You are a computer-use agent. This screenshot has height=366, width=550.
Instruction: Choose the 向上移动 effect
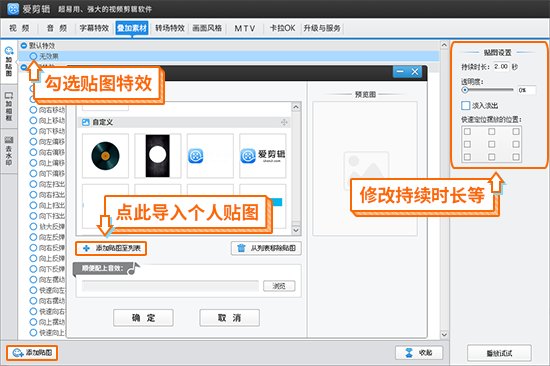(x=33, y=120)
